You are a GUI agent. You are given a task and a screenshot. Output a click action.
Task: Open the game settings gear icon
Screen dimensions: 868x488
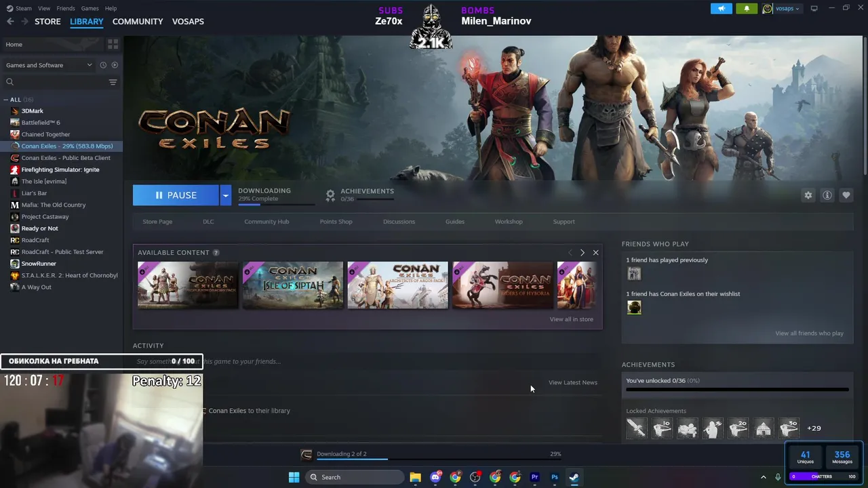808,195
